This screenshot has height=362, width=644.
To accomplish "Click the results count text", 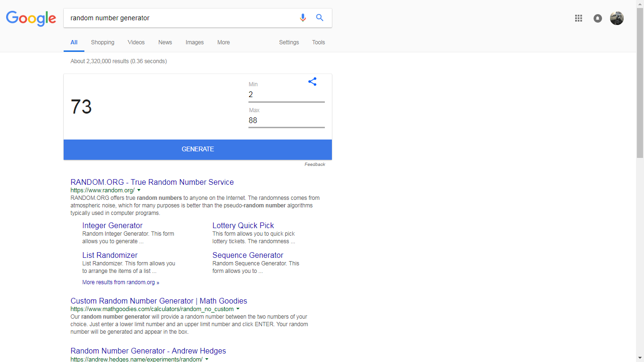I will [x=119, y=61].
